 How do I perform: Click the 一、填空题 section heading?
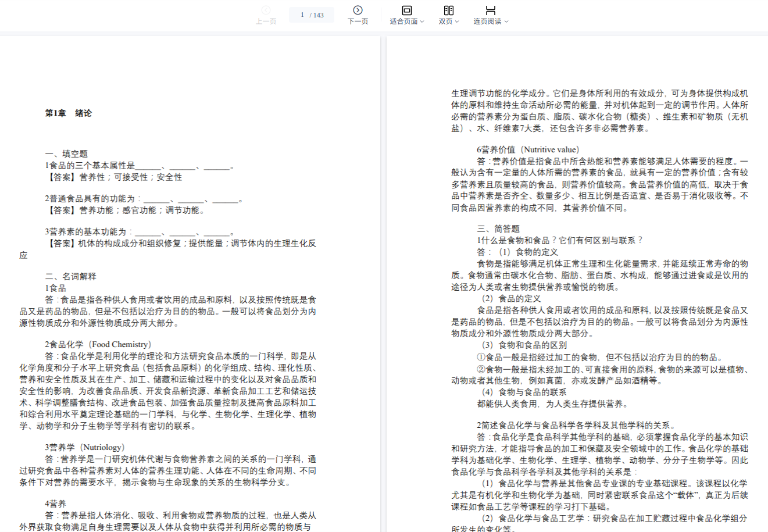[66, 153]
